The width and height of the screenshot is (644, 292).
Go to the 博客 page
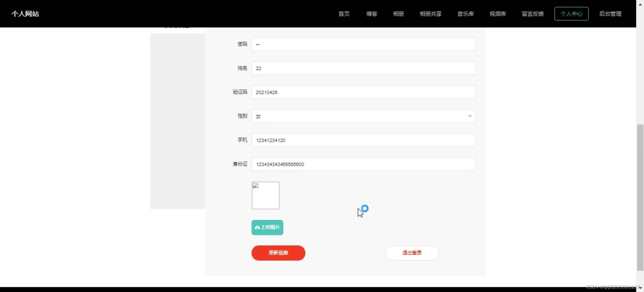[372, 14]
